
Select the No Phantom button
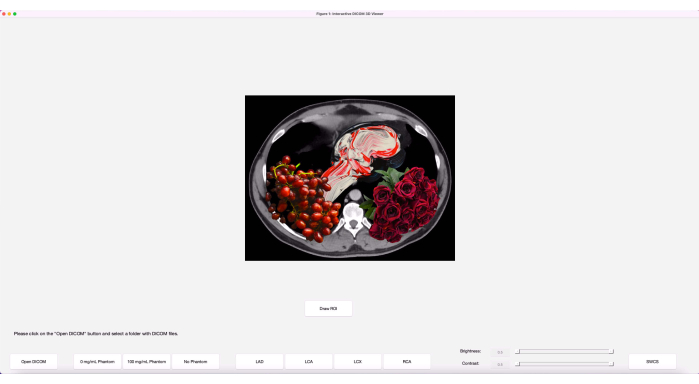point(195,362)
